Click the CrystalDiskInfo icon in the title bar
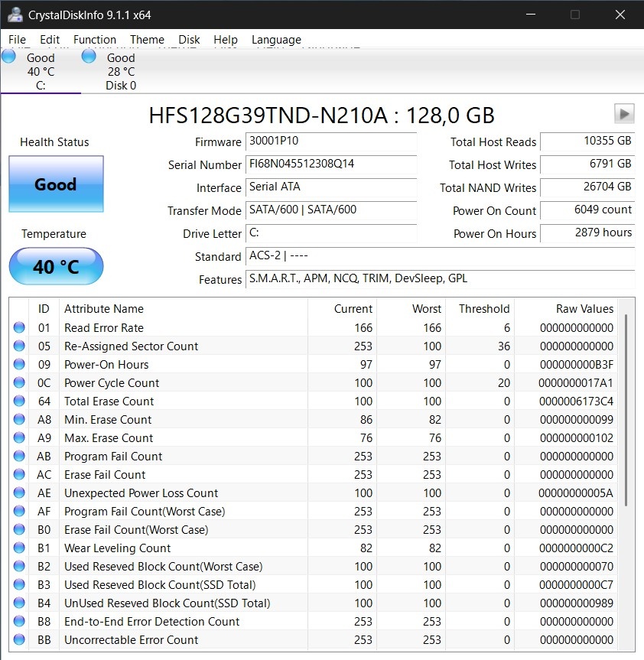 (15, 14)
